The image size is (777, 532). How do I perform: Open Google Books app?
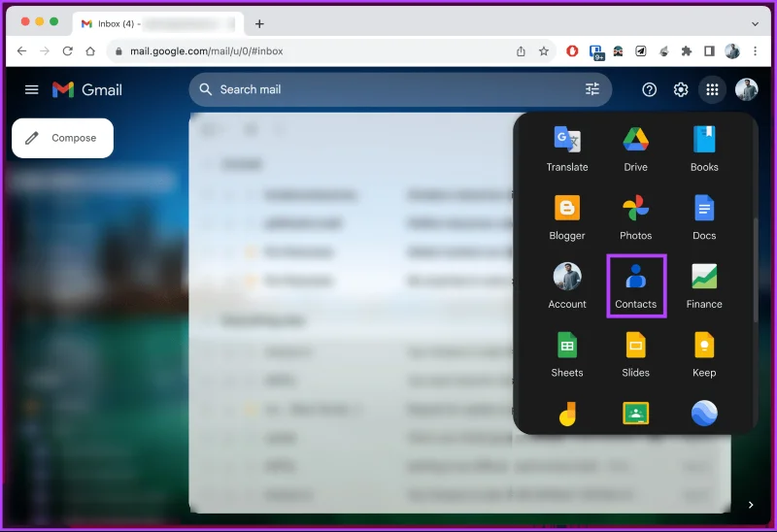pyautogui.click(x=704, y=149)
